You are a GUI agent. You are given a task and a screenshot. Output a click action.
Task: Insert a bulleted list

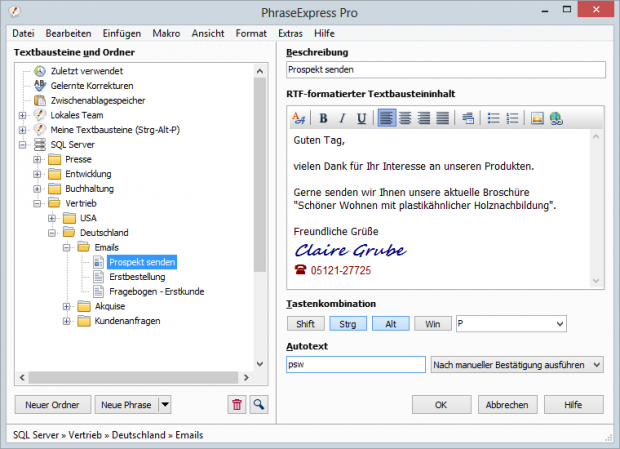pos(493,118)
